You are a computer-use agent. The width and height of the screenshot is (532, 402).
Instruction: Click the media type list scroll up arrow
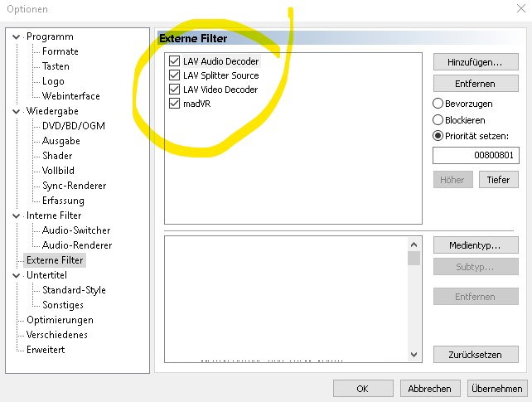click(x=414, y=245)
